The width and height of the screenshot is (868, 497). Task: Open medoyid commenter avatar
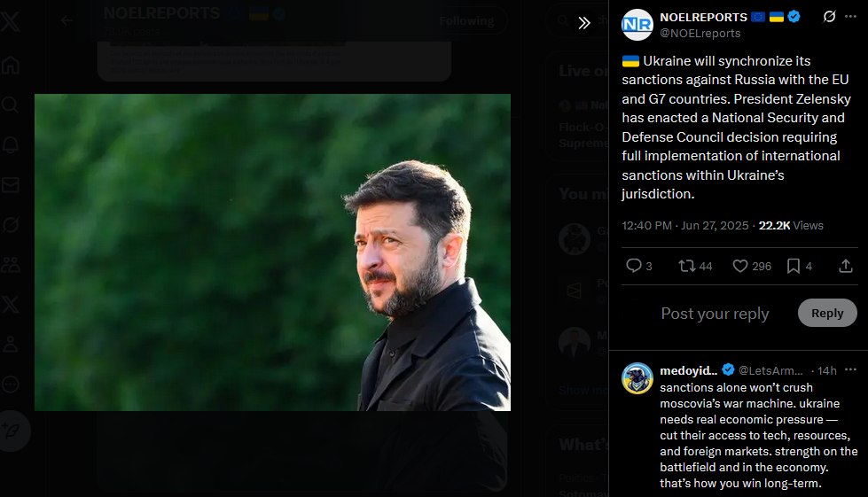(x=637, y=378)
